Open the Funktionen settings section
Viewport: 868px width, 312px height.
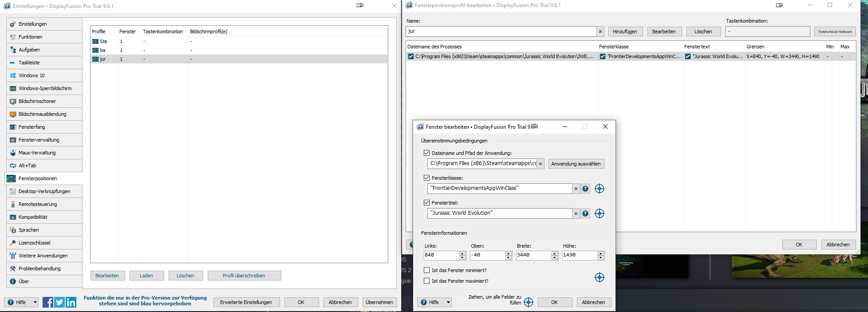coord(44,37)
